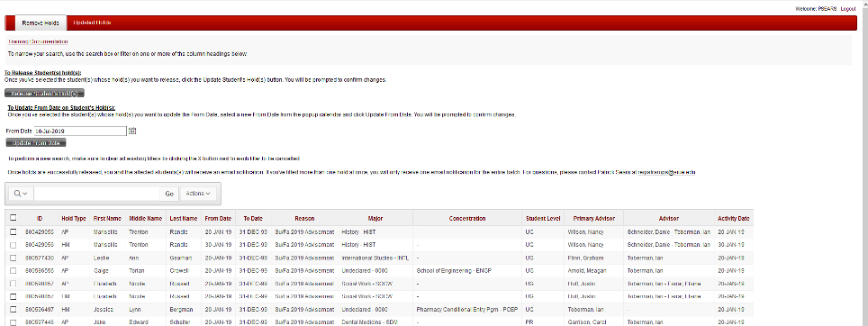The image size is (868, 326).
Task: Click the Activity Date column heading
Action: point(734,219)
